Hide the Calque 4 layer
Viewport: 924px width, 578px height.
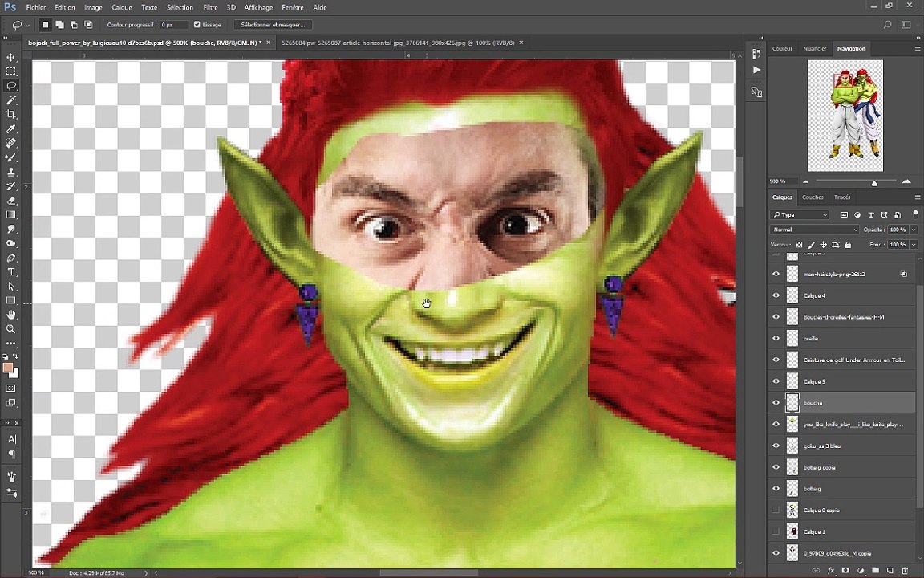coord(776,295)
